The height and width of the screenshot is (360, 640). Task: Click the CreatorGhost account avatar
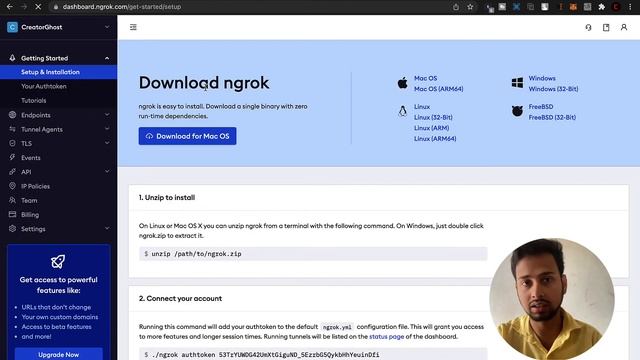pos(12,27)
